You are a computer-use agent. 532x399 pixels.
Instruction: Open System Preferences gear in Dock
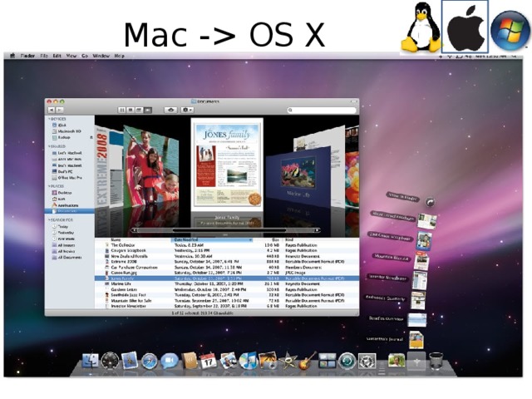pyautogui.click(x=367, y=362)
